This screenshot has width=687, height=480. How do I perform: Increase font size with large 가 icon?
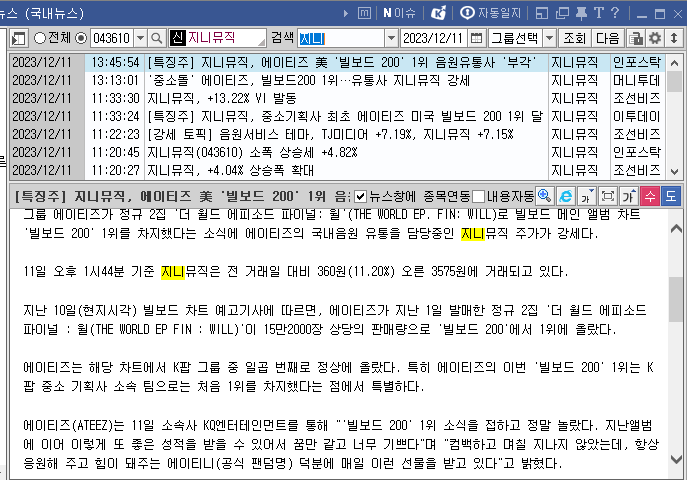point(629,196)
